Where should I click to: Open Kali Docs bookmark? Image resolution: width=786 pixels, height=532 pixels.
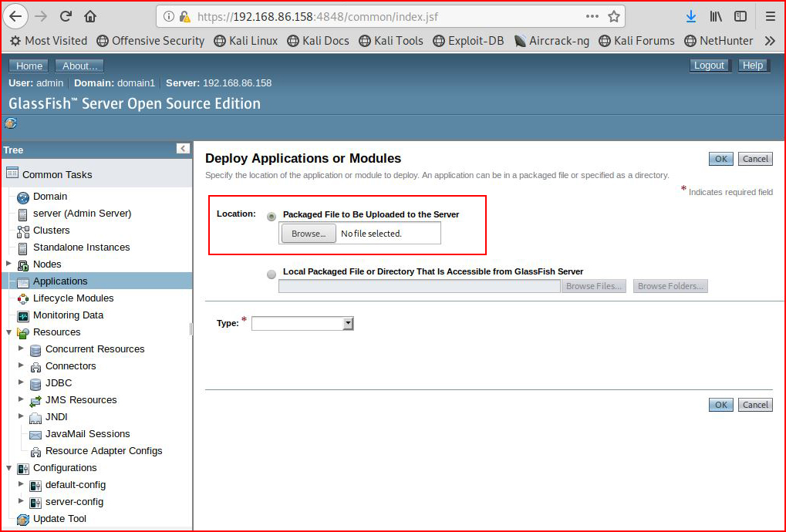click(x=319, y=41)
